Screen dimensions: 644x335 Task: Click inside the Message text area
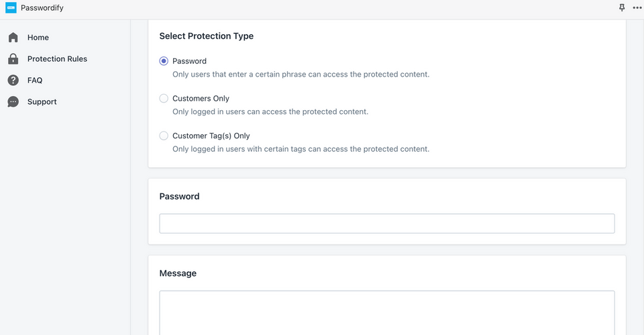click(x=387, y=313)
